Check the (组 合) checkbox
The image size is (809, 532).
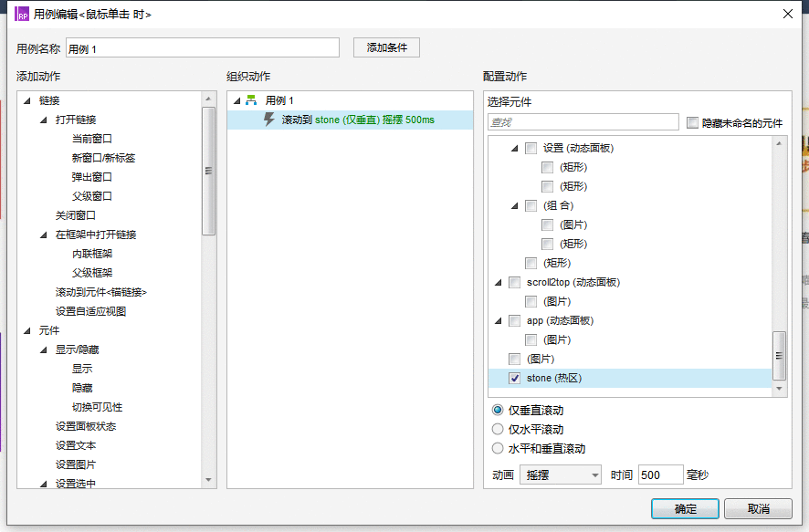(x=531, y=205)
